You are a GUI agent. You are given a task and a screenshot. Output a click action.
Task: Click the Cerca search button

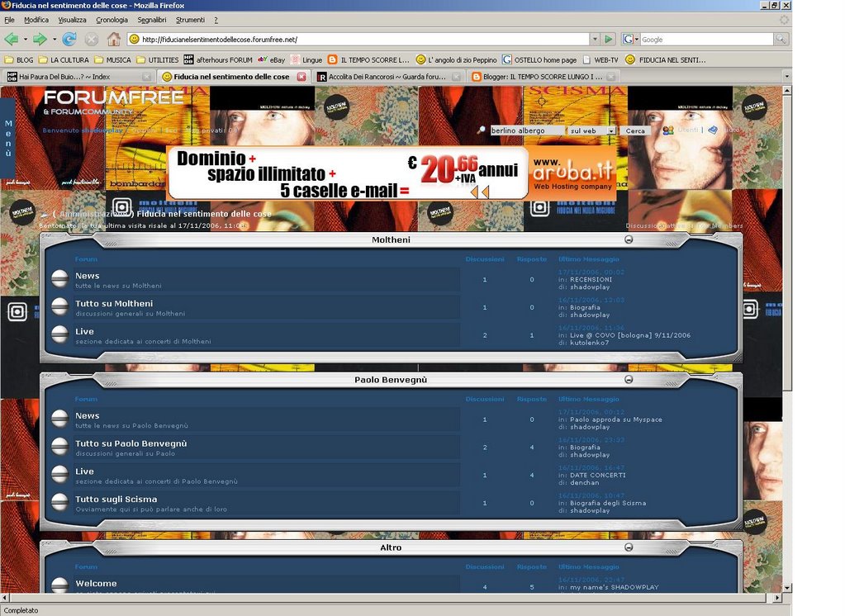pyautogui.click(x=635, y=131)
